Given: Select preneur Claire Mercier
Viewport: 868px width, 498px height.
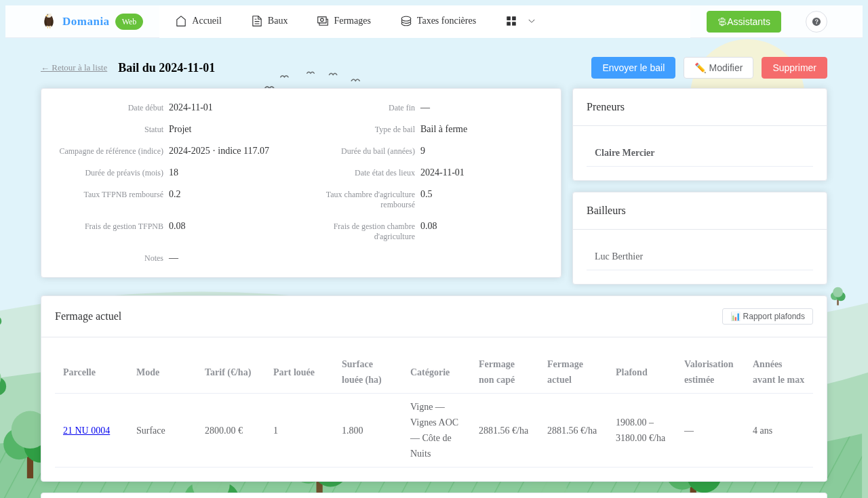Looking at the screenshot, I should point(625,153).
